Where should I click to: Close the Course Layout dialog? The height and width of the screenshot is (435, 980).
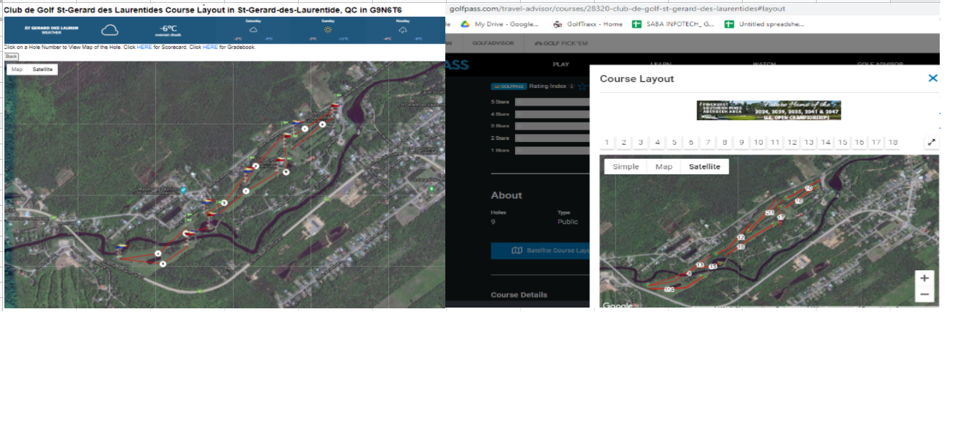click(x=932, y=78)
